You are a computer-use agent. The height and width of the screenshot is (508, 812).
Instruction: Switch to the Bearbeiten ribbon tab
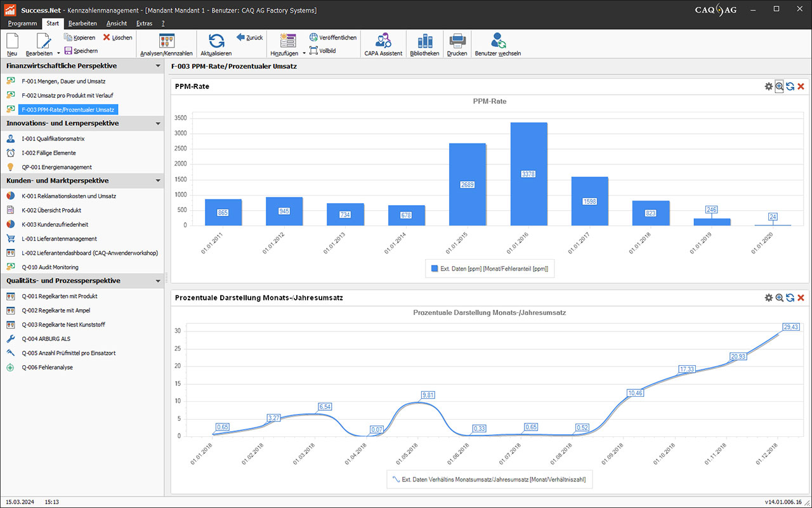pos(82,23)
